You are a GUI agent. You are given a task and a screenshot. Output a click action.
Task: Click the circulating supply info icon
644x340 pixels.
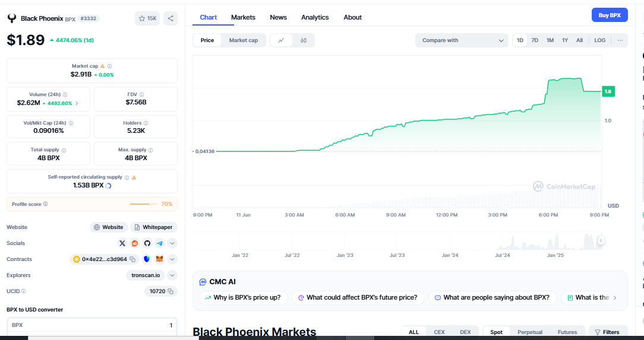click(127, 177)
